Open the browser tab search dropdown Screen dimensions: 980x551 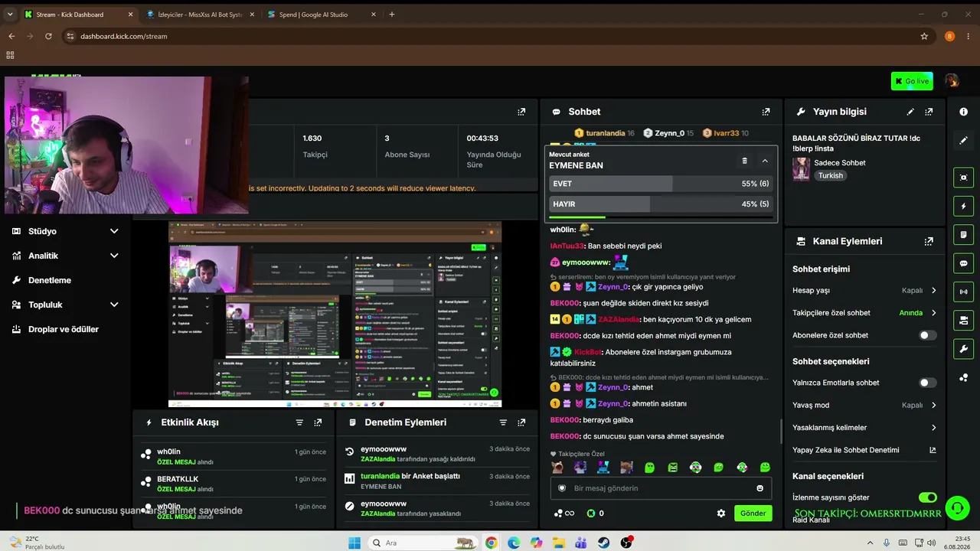[10, 14]
